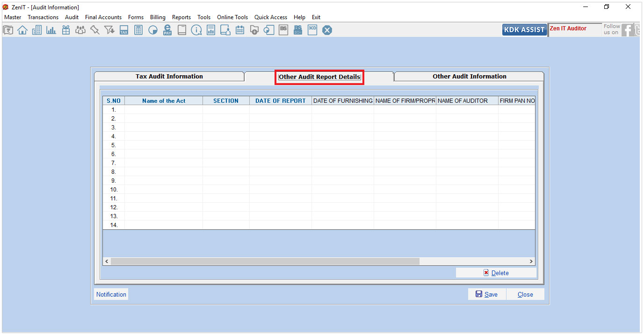Open the calendar toolbar icon
Screen dimensions: 644x334
240,30
